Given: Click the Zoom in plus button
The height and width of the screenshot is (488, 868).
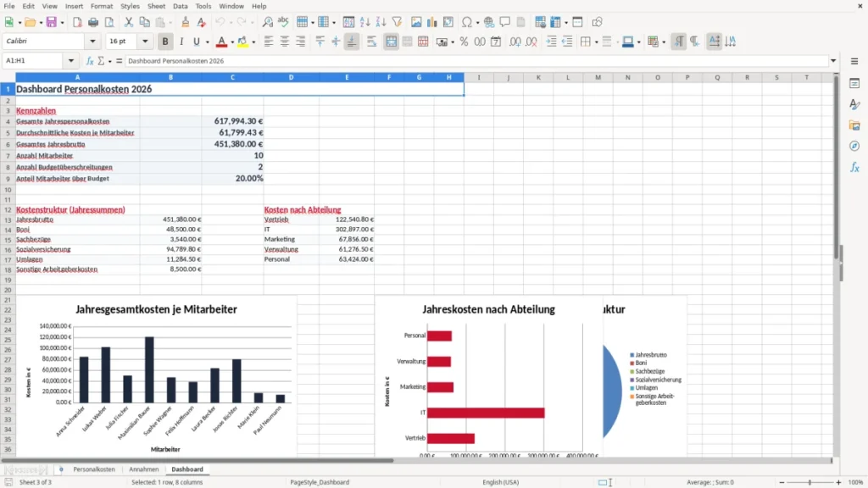Looking at the screenshot, I should click(x=838, y=482).
